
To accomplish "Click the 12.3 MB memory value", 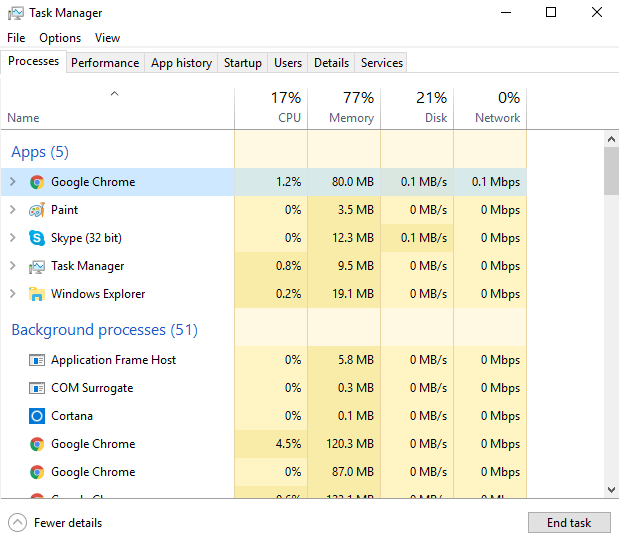I will click(x=353, y=238).
